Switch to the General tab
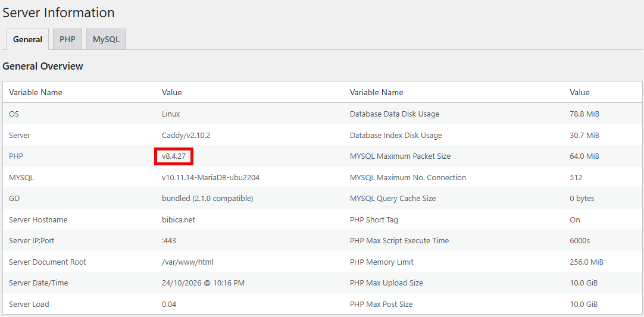 click(x=27, y=39)
